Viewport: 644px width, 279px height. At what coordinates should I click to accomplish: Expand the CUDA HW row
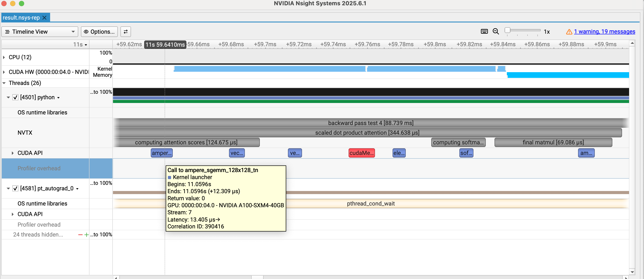point(4,72)
